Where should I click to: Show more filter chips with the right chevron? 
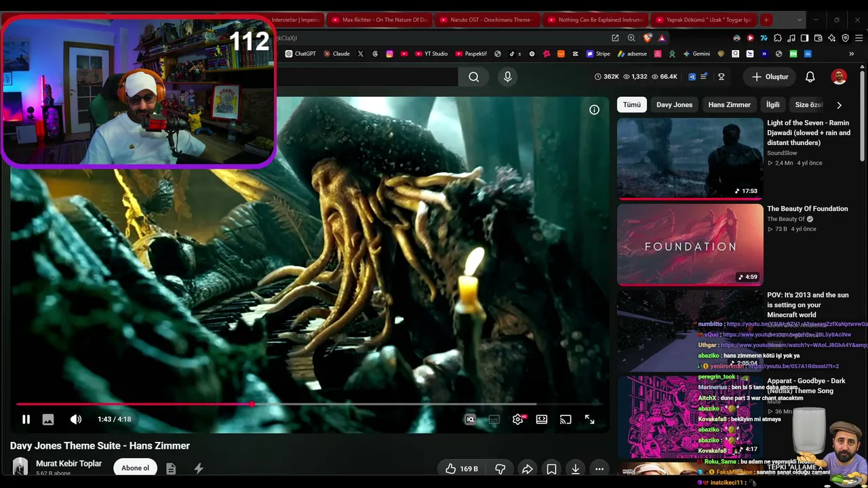839,105
